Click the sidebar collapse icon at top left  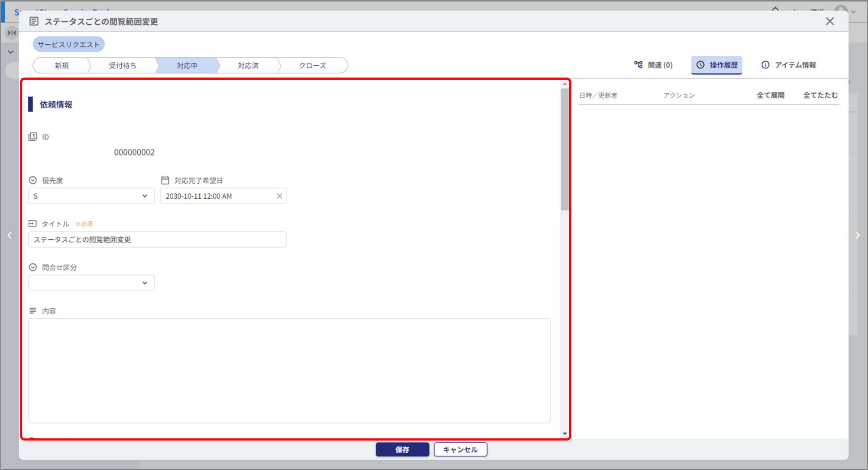point(12,32)
